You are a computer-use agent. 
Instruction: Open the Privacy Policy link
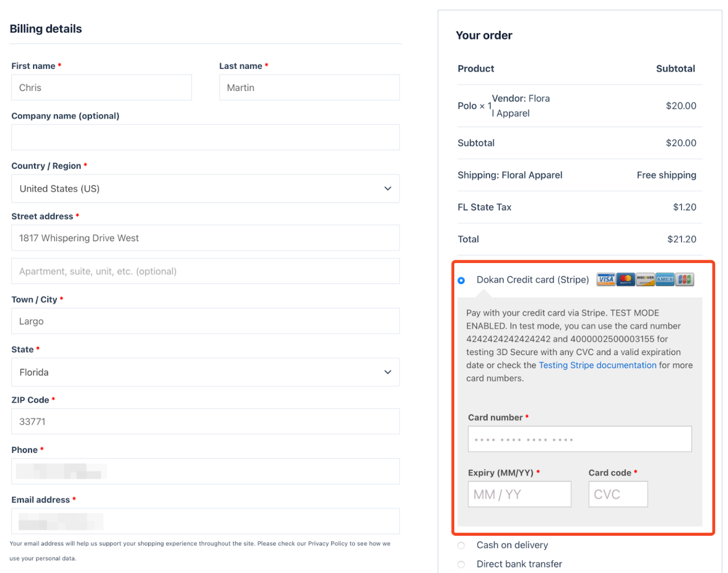[327, 544]
